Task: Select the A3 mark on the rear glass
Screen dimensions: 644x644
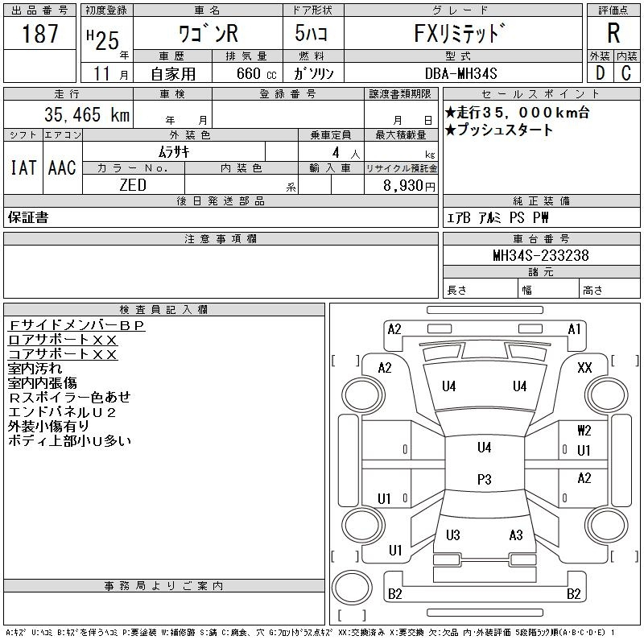Action: point(516,535)
